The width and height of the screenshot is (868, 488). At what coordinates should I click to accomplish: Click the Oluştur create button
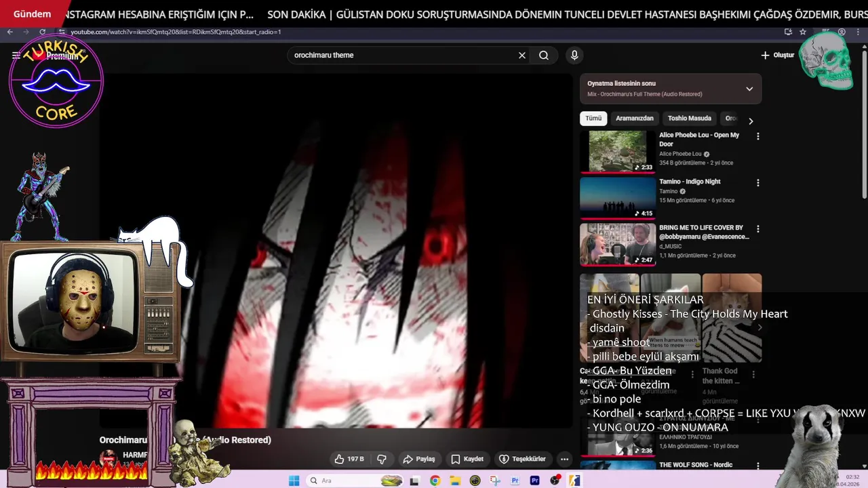click(777, 56)
